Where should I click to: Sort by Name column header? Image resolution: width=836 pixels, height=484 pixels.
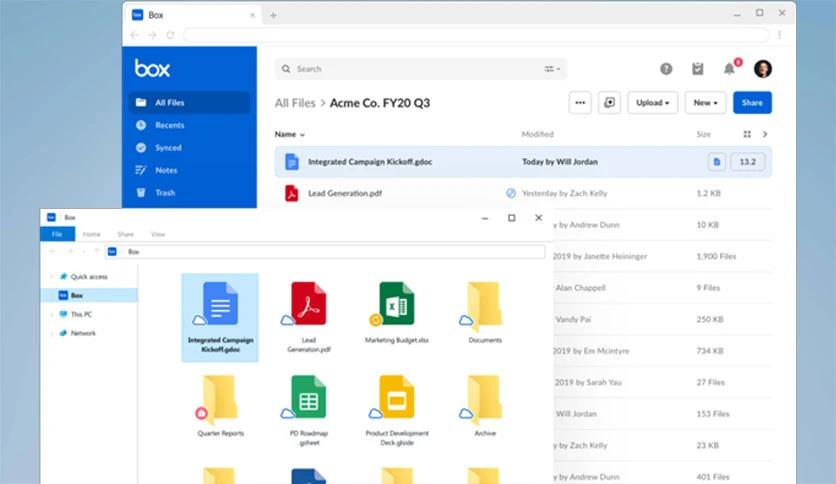290,134
